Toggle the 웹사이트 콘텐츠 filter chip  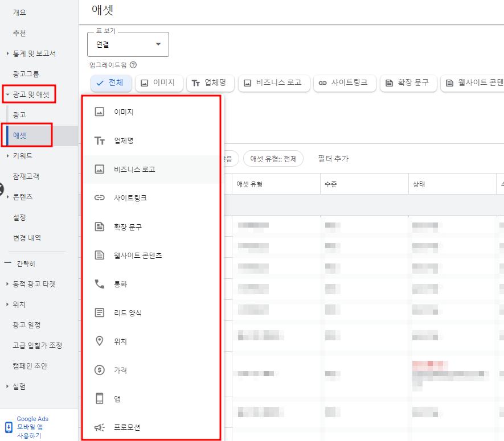(x=479, y=83)
